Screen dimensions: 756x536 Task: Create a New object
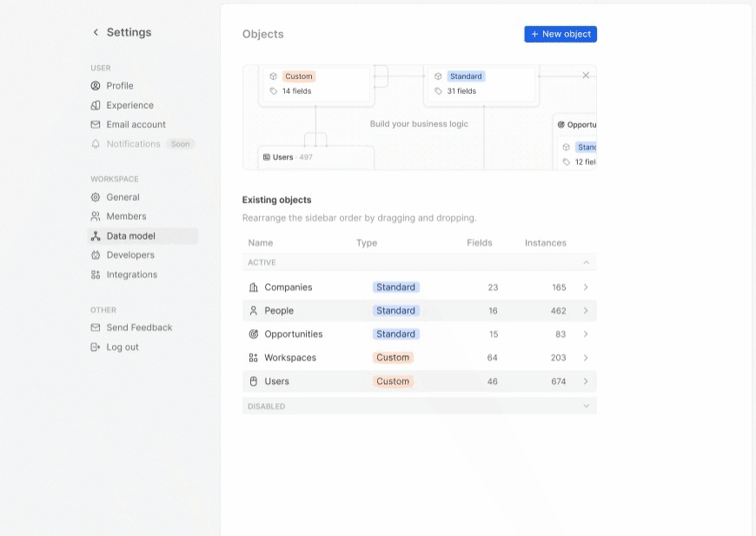point(560,34)
